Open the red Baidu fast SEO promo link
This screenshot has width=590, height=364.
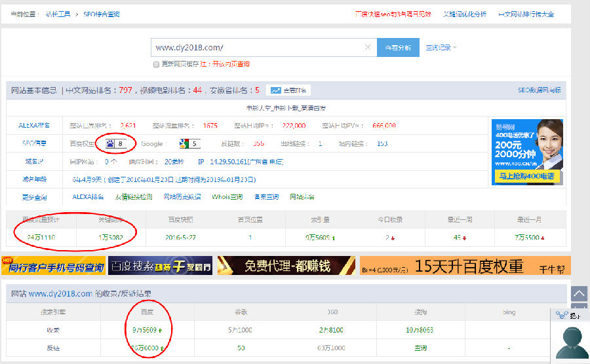393,14
